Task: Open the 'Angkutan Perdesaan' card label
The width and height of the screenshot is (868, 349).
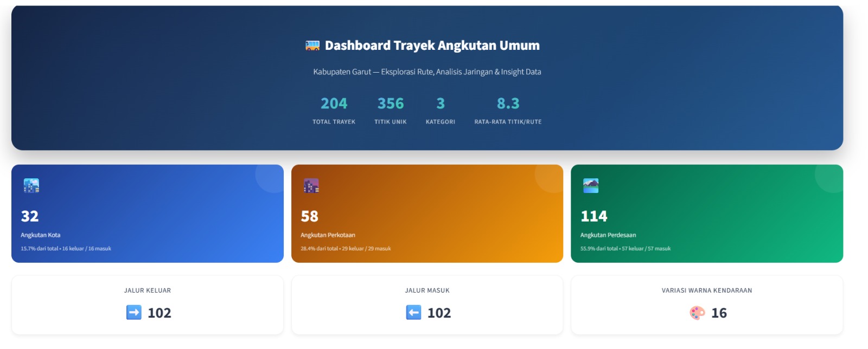Action: [x=608, y=235]
